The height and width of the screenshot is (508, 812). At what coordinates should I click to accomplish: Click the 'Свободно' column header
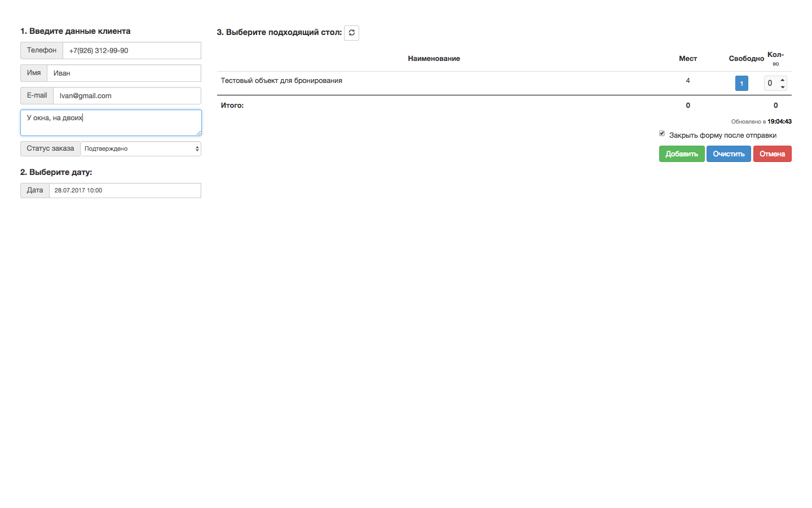(x=747, y=59)
